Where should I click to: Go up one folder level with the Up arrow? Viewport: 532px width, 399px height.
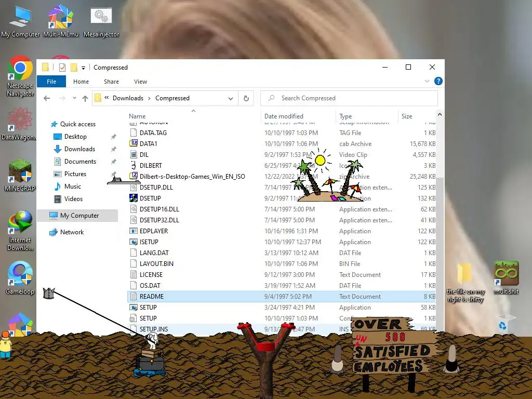point(85,98)
